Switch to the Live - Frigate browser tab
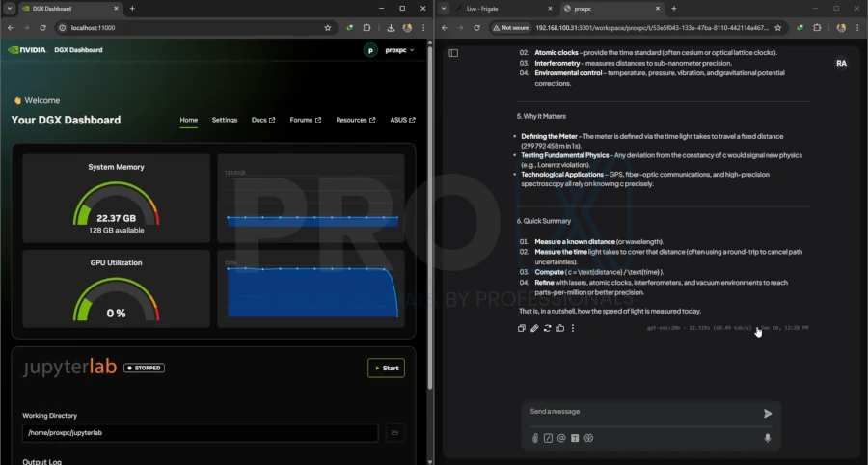This screenshot has height=465, width=868. tap(484, 9)
